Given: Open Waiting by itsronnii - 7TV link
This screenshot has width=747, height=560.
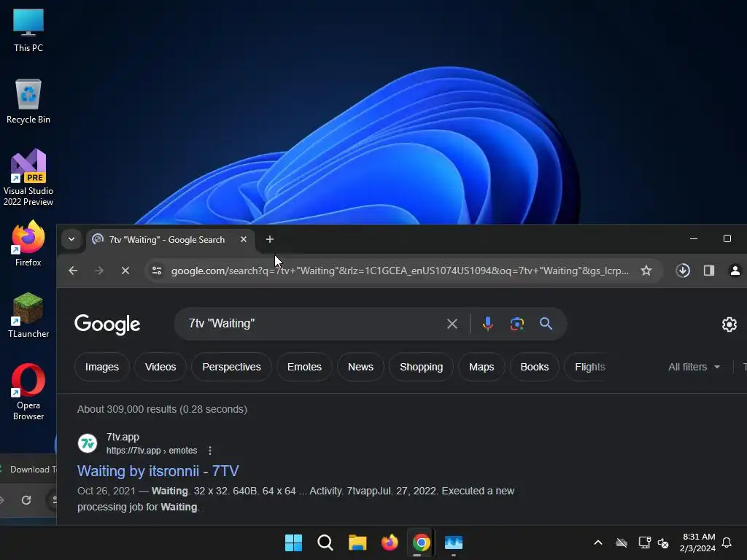Looking at the screenshot, I should pos(158,471).
